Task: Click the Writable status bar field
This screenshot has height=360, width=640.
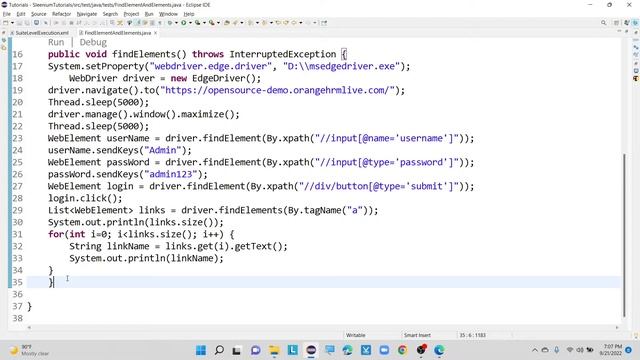Action: click(356, 335)
